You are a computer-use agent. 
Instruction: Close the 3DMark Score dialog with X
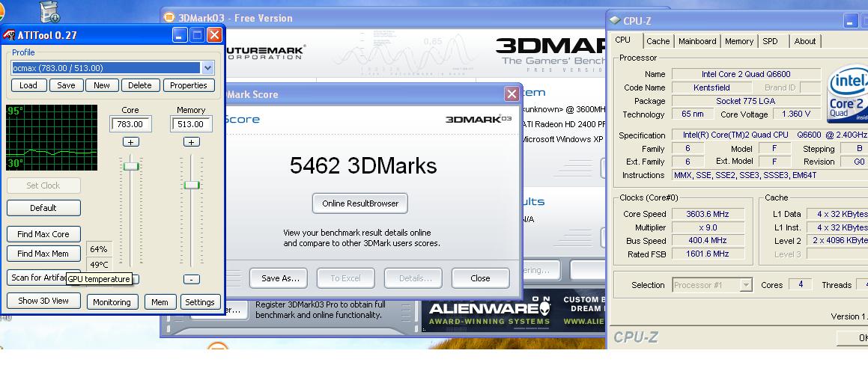coord(512,94)
